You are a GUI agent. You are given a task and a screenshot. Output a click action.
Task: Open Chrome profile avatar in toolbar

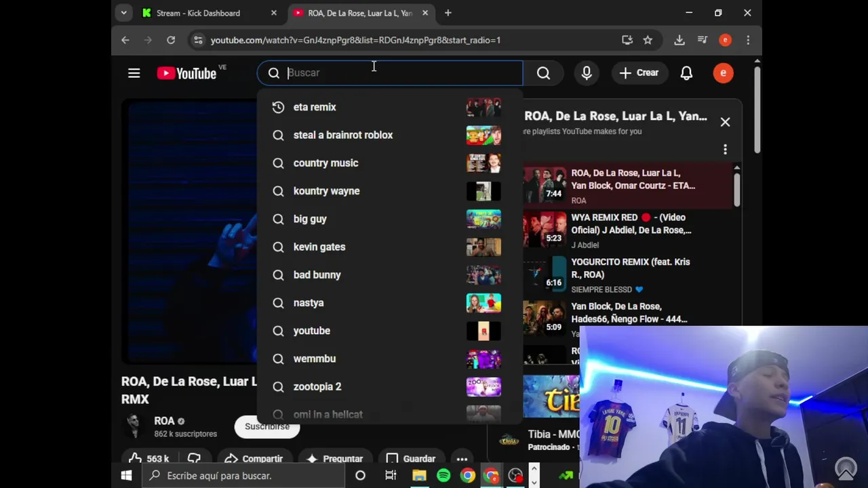[725, 40]
